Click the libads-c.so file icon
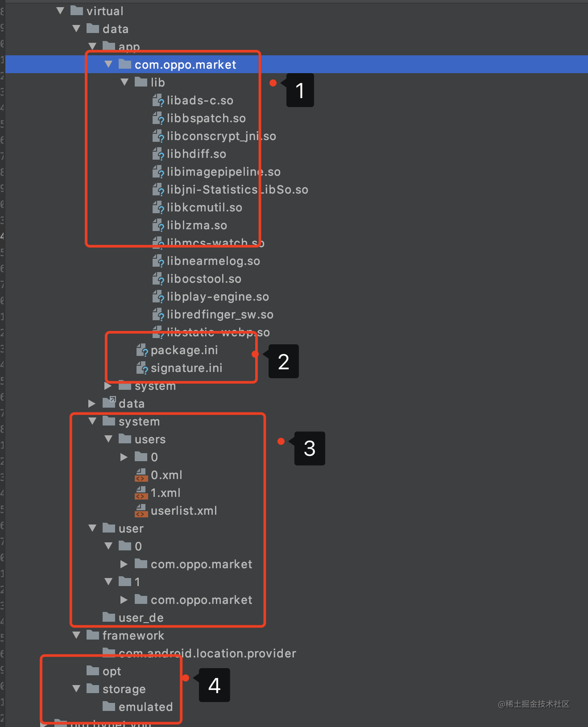 158,101
